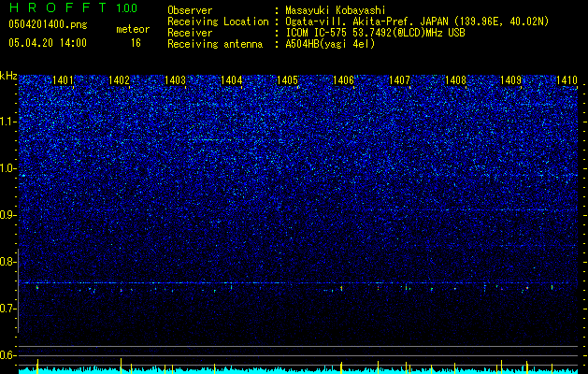This screenshot has height=374, width=588.
Task: Click the Observer label
Action: [190, 10]
